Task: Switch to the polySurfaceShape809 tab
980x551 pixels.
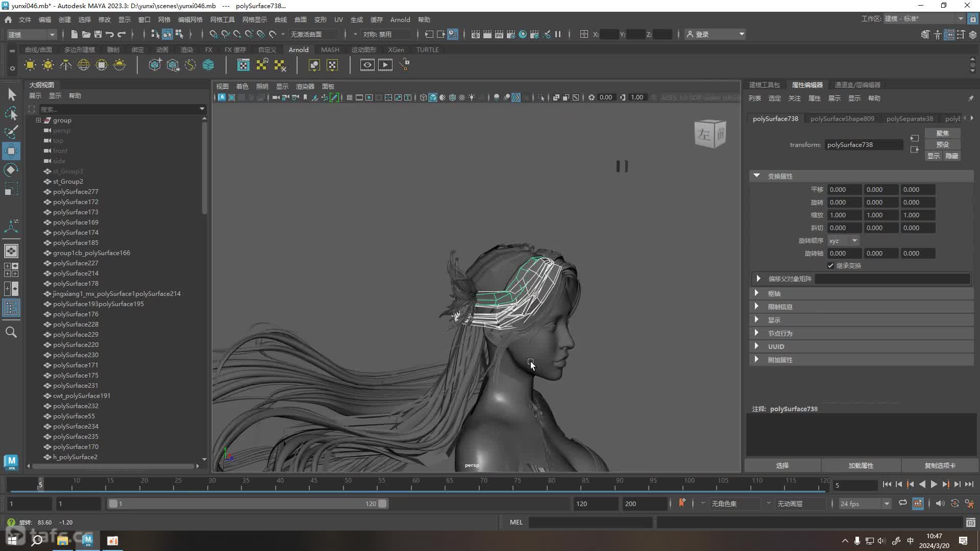Action: click(x=842, y=118)
